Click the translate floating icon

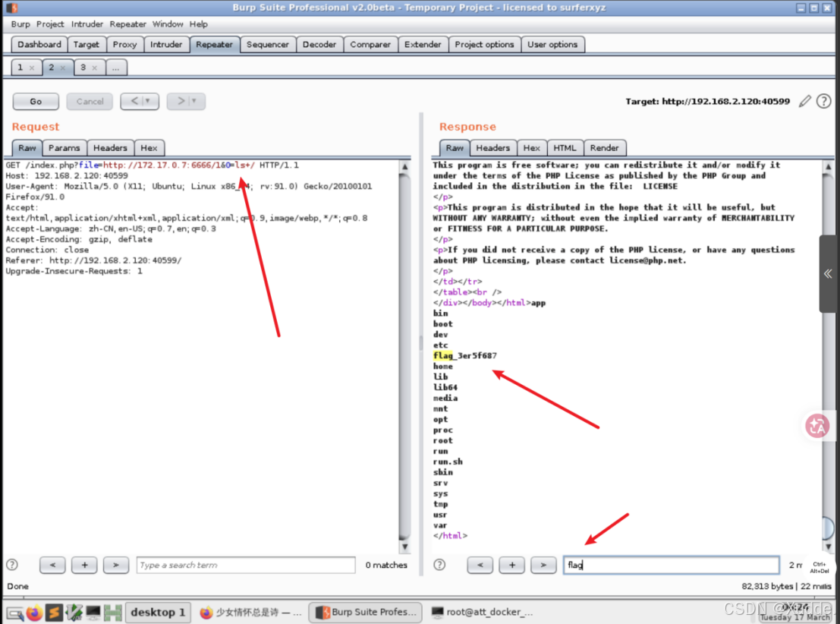coord(817,426)
